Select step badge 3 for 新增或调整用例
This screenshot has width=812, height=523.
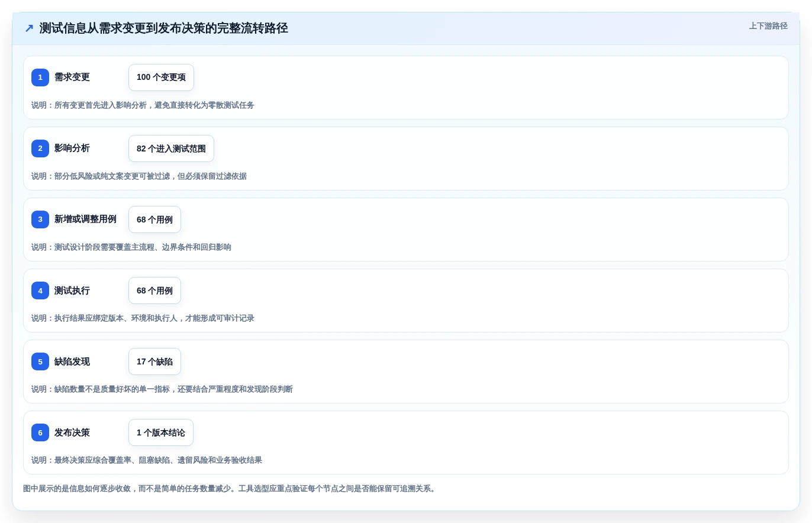40,219
